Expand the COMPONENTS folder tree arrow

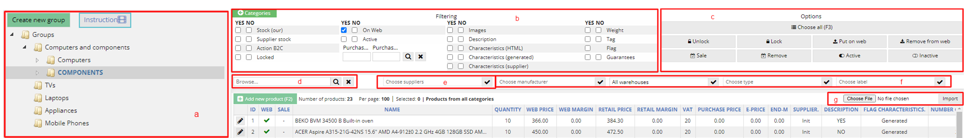37,72
